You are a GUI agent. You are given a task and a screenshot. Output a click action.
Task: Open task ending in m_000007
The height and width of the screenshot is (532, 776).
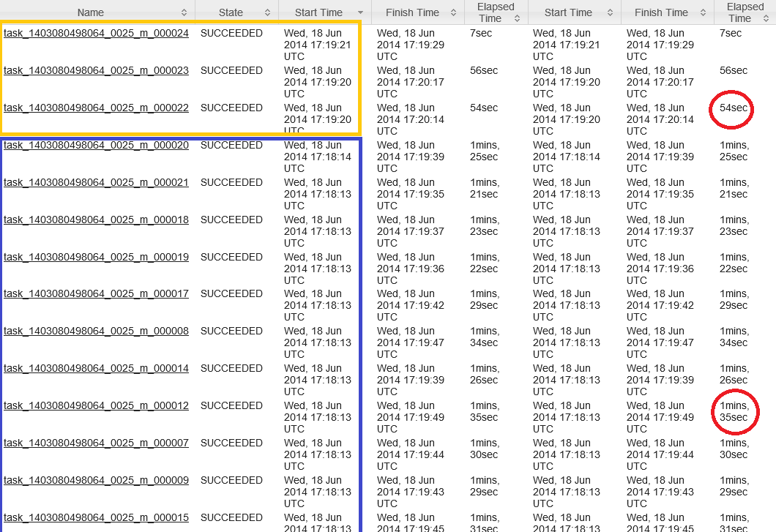(x=96, y=443)
